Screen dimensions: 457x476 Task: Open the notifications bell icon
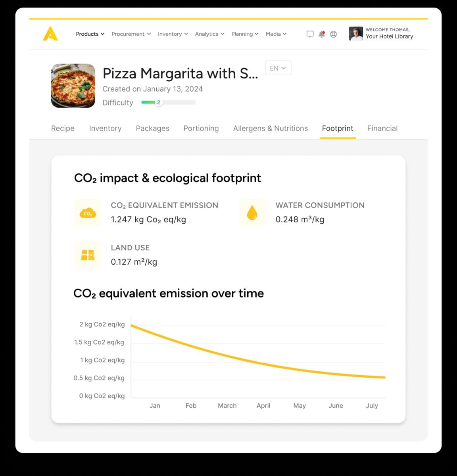click(322, 34)
